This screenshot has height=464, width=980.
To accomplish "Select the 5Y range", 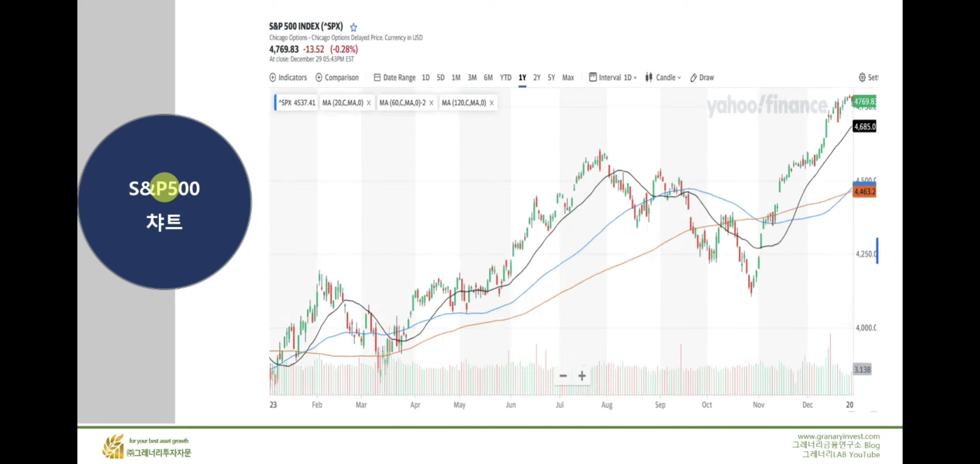I will click(x=551, y=77).
